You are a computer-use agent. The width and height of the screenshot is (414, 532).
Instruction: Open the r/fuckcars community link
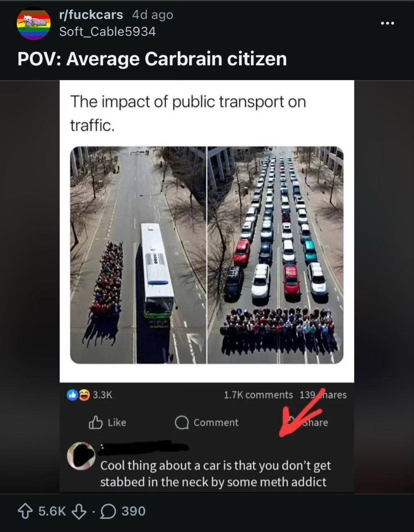click(x=91, y=15)
